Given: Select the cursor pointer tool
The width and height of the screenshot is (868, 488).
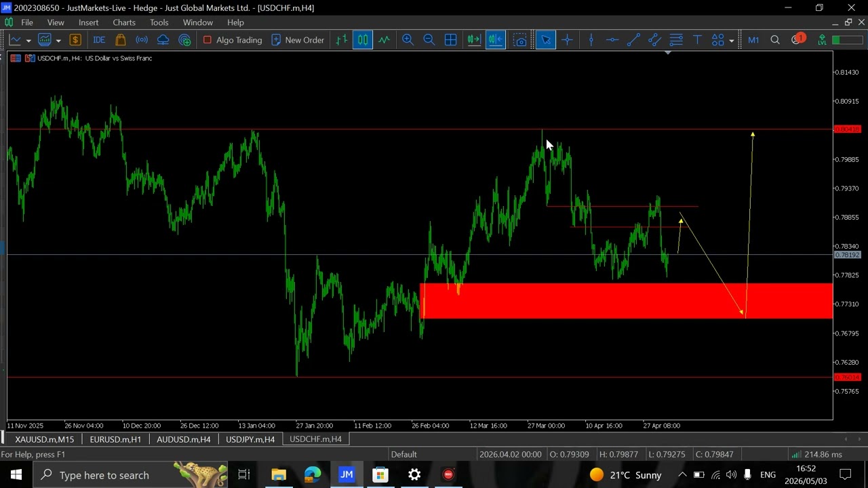Looking at the screenshot, I should 545,40.
